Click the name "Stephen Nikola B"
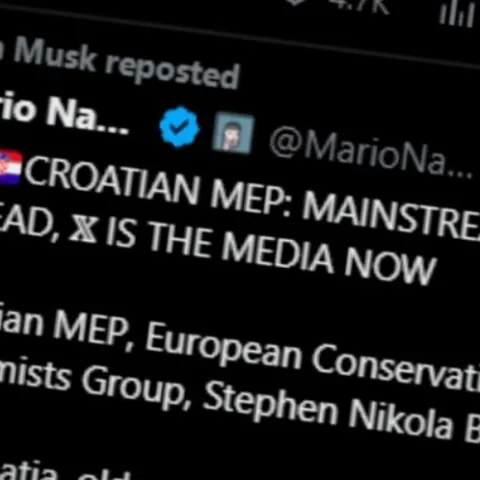480x480 pixels. tap(342, 413)
